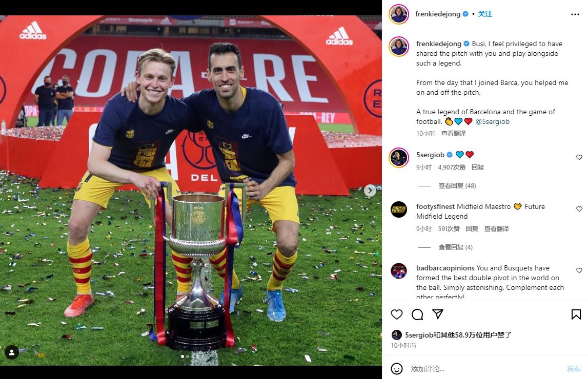Like badbarcaopinions' comment
The height and width of the screenshot is (379, 588).
click(x=579, y=270)
